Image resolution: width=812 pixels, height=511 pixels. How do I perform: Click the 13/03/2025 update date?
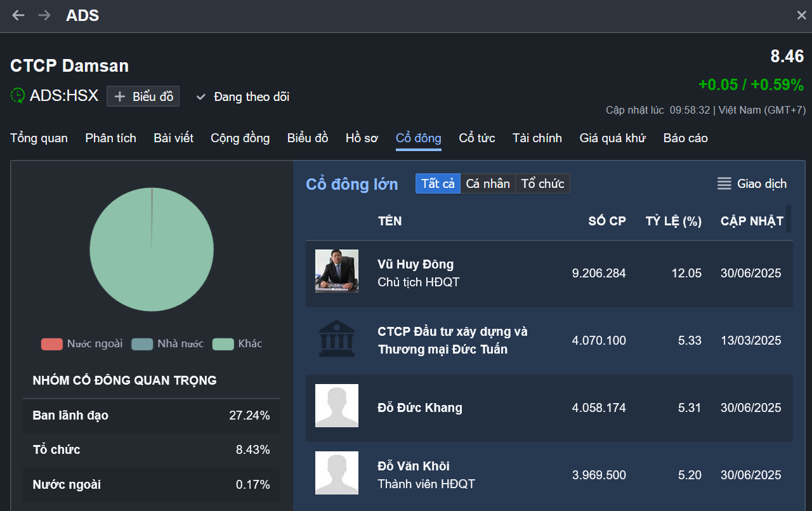coord(751,341)
